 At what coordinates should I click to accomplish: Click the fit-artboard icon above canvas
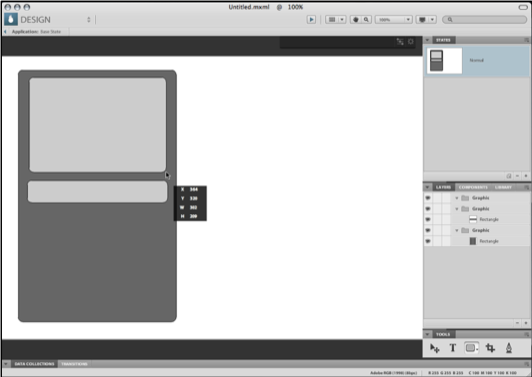point(400,41)
